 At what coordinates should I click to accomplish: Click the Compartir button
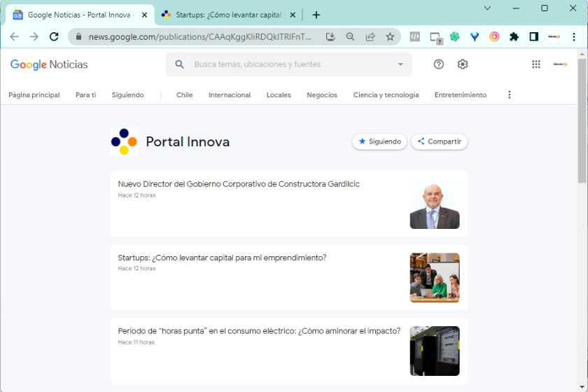(x=439, y=141)
